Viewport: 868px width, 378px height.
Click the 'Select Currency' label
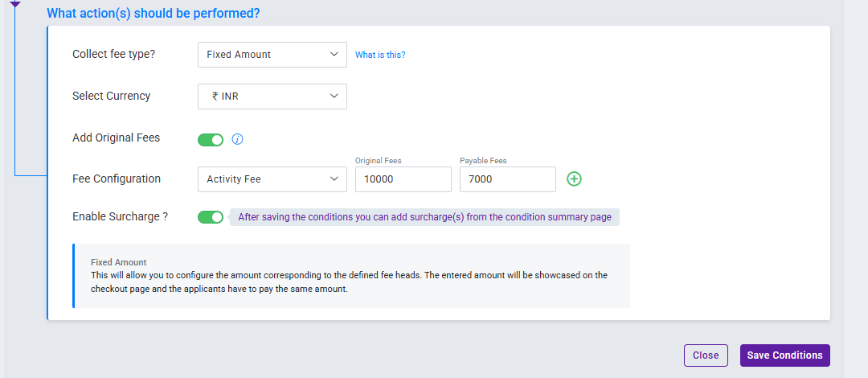[111, 96]
